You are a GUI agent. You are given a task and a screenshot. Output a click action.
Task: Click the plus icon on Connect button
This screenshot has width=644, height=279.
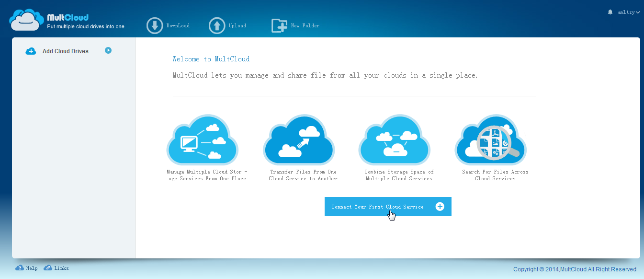click(x=440, y=207)
